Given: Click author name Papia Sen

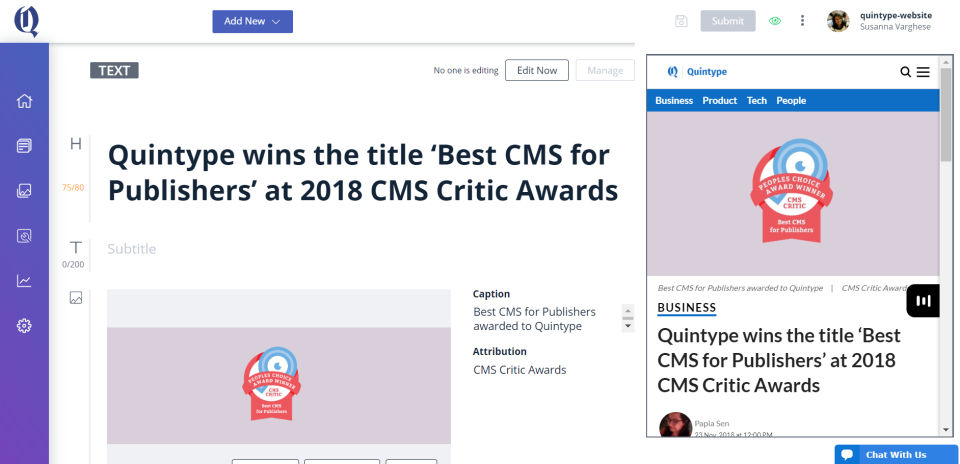Looking at the screenshot, I should [x=711, y=423].
